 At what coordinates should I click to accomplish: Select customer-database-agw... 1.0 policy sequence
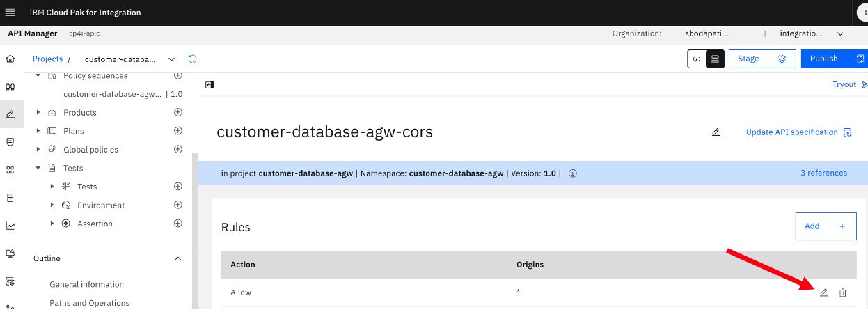tap(123, 94)
